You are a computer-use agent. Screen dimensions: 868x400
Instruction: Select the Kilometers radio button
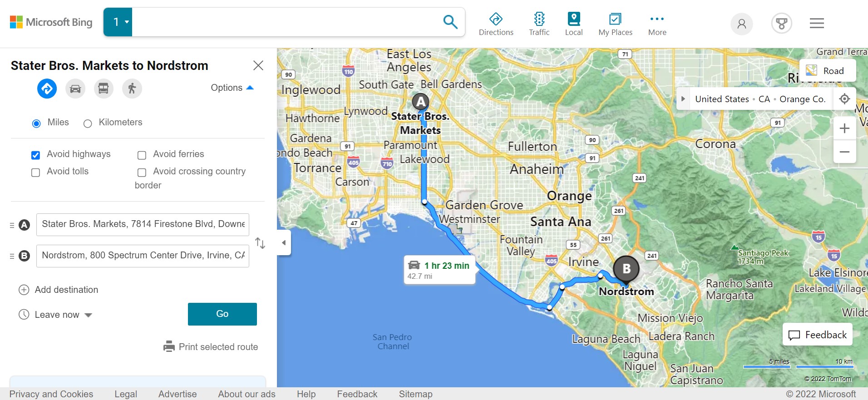pyautogui.click(x=88, y=123)
